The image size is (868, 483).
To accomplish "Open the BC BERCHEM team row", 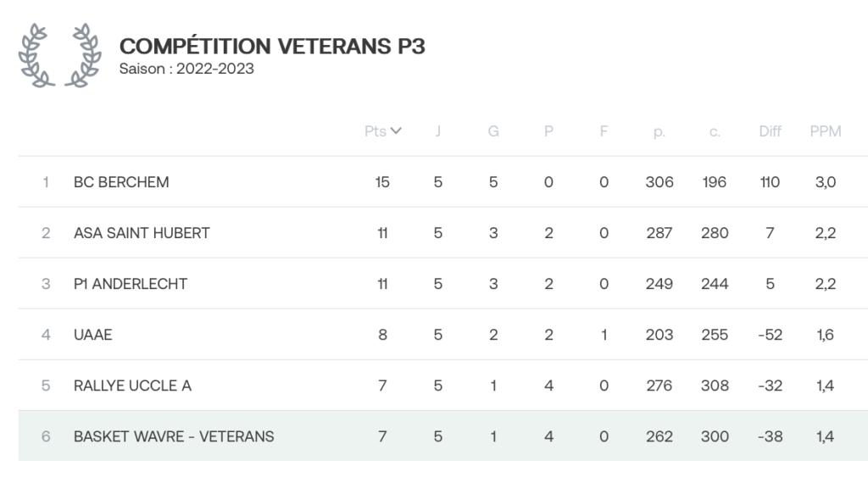I will click(x=442, y=182).
